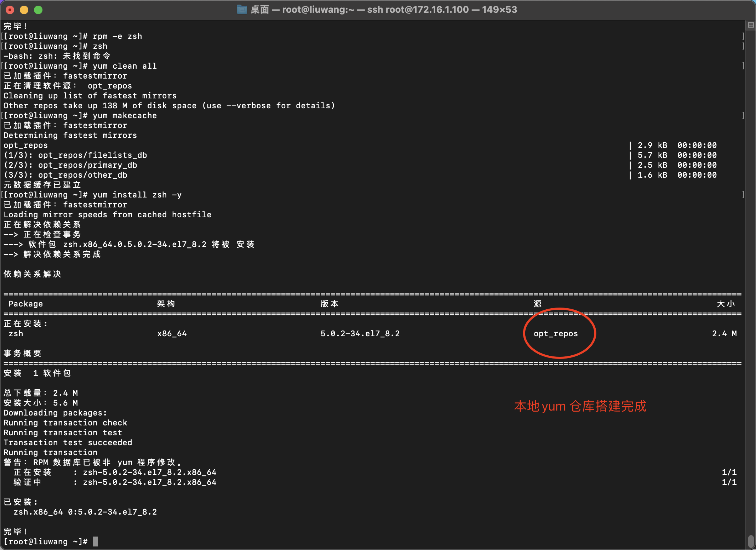Screen dimensions: 756x550
Task: Click the Package column header text
Action: 25,304
